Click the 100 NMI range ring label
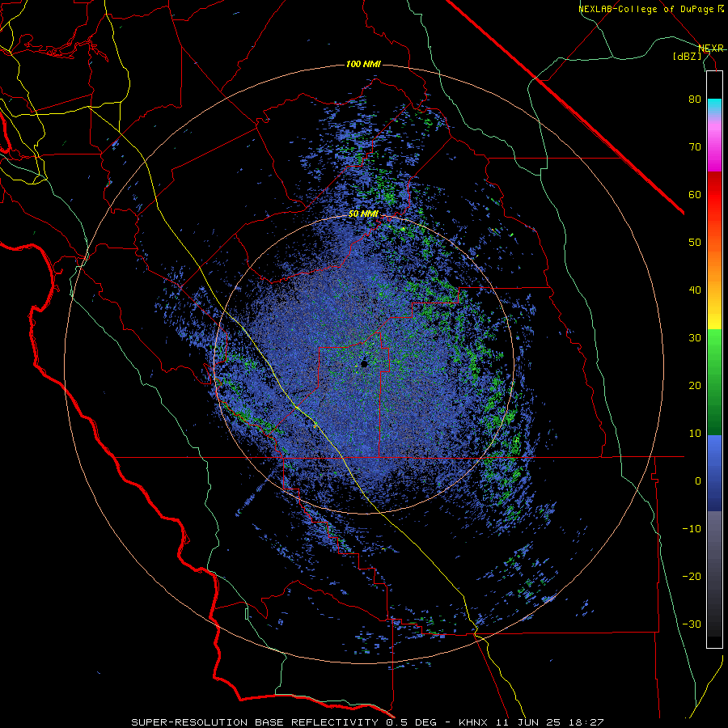Image resolution: width=728 pixels, height=728 pixels. click(x=363, y=64)
